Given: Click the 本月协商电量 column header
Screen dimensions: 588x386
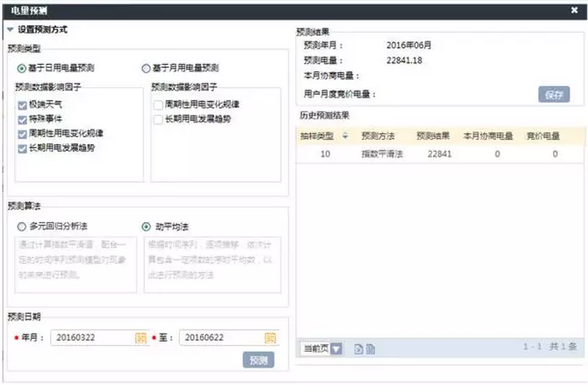Looking at the screenshot, I should click(488, 136).
